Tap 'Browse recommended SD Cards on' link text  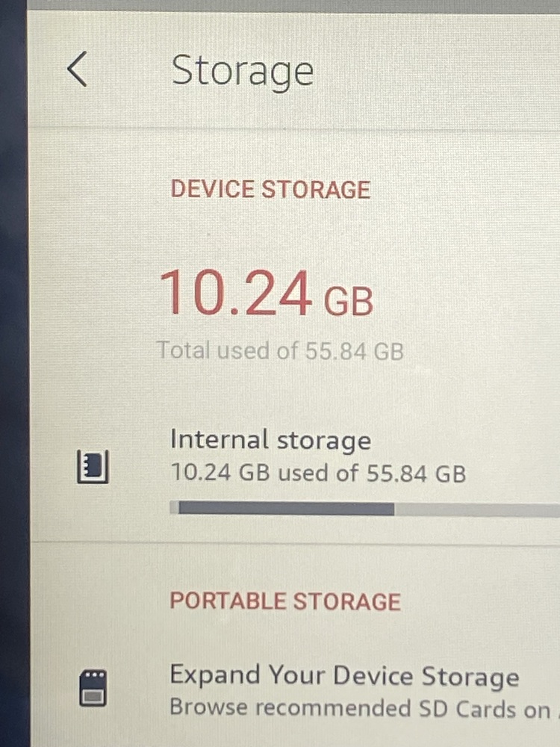(361, 708)
